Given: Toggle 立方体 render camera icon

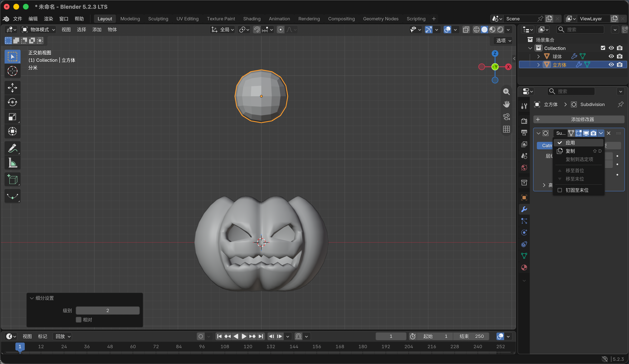Looking at the screenshot, I should [x=619, y=65].
